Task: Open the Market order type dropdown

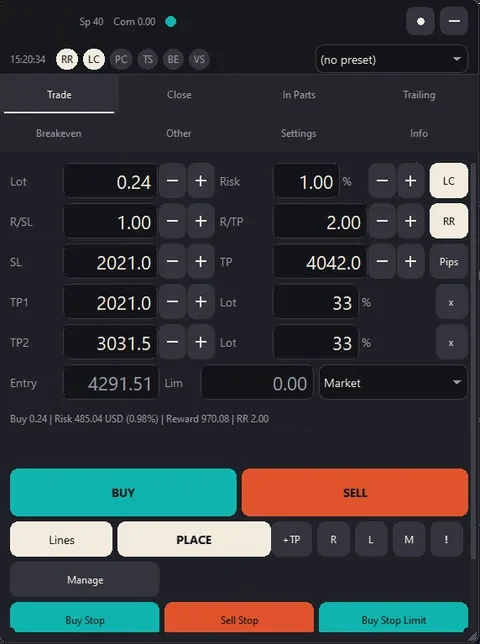Action: (393, 383)
